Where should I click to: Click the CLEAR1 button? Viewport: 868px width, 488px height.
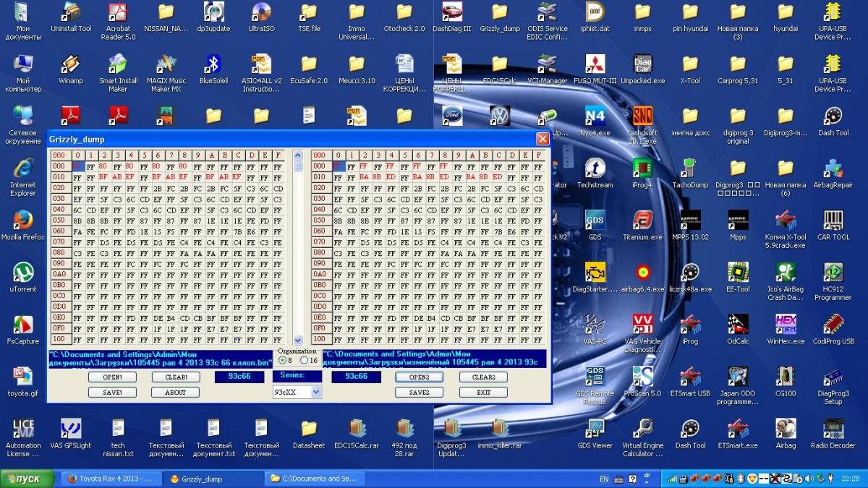pos(175,377)
